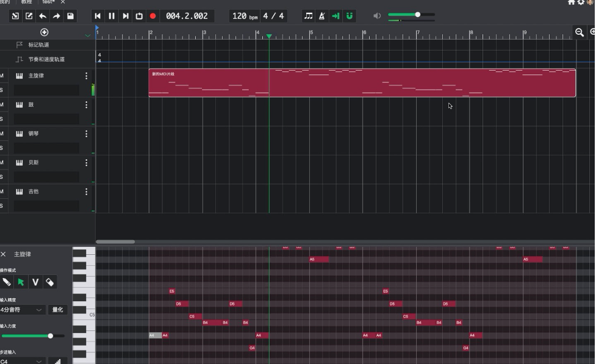Click the staircase step-input icon
Image resolution: width=596 pixels, height=364 pixels.
pyautogui.click(x=58, y=361)
